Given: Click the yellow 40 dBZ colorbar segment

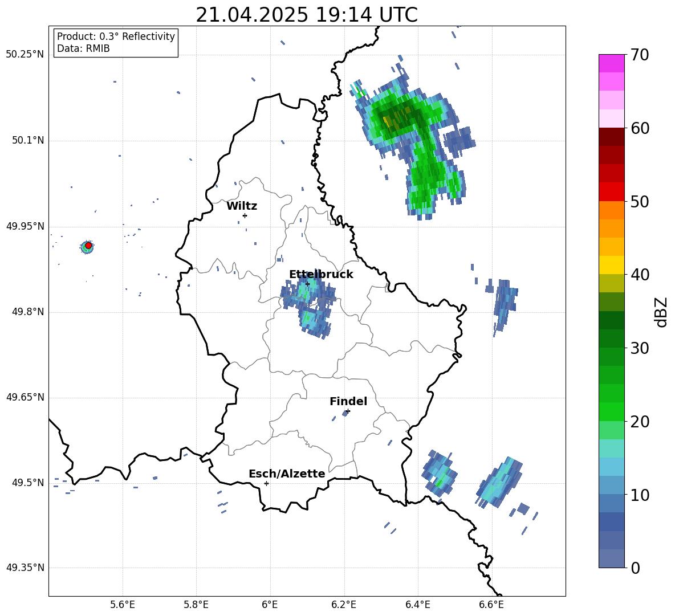Looking at the screenshot, I should [x=612, y=265].
